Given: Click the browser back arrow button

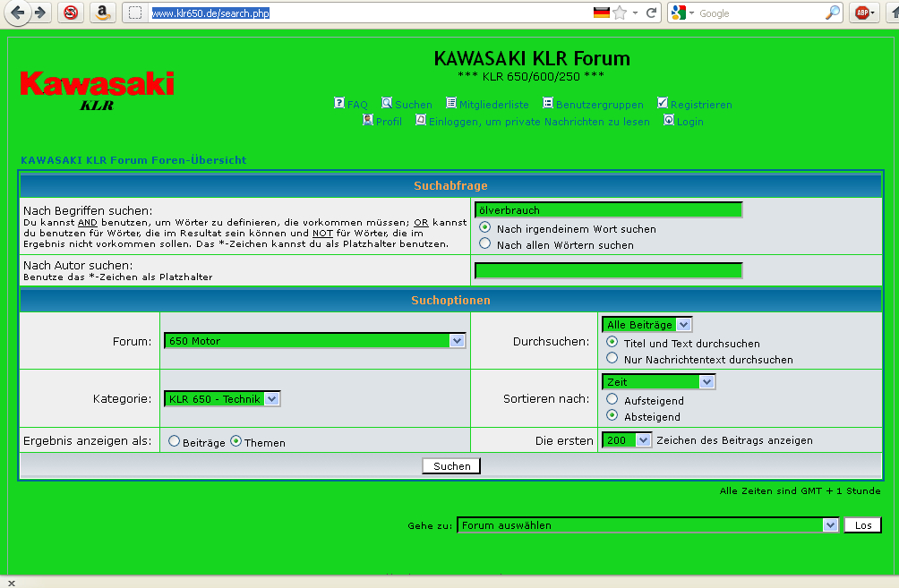Looking at the screenshot, I should 18,13.
